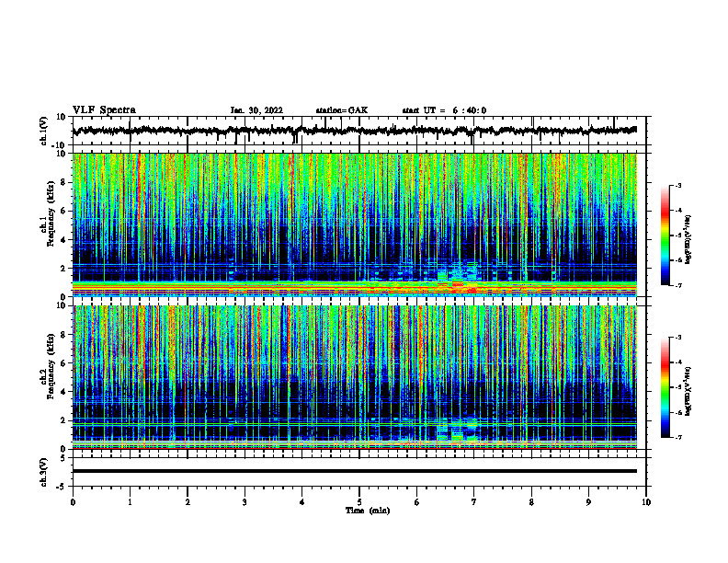The height and width of the screenshot is (563, 728).
Task: Click the time axis tick label "5"
Action: (359, 502)
